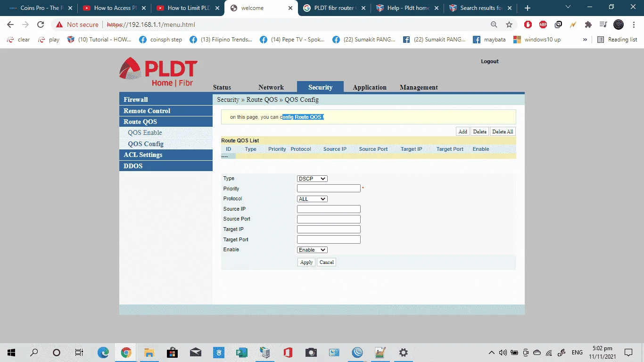644x362 pixels.
Task: Click the Cancel button
Action: [326, 262]
